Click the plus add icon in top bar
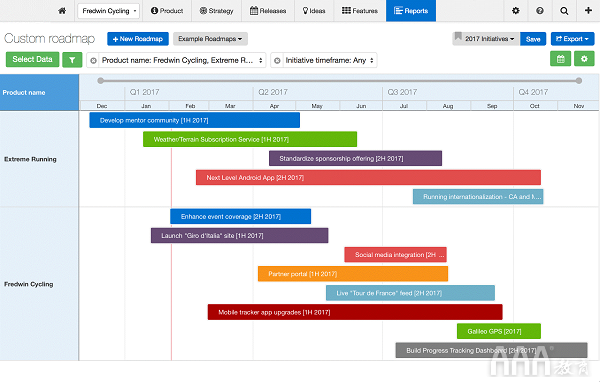The width and height of the screenshot is (600, 382). pos(588,10)
